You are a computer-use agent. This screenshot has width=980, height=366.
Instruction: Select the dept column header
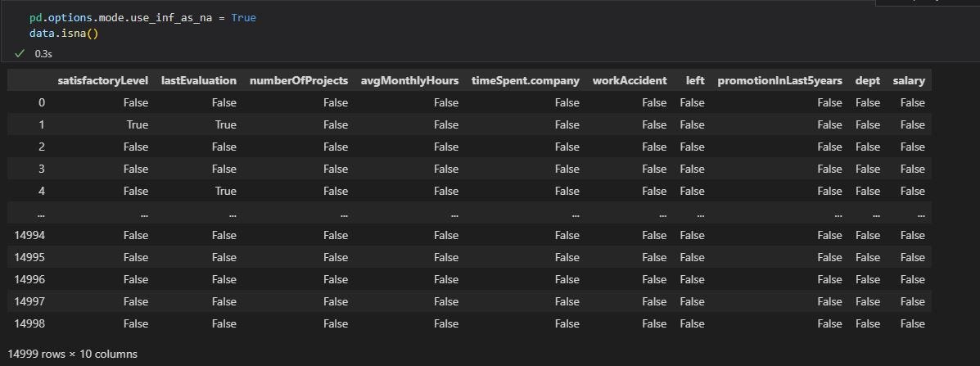click(868, 80)
